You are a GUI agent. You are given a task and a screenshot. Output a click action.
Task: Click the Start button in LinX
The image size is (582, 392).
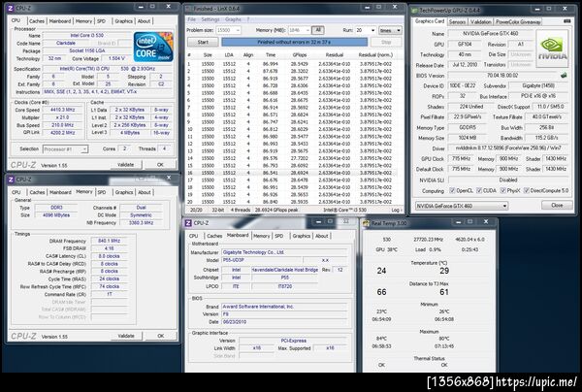point(203,42)
